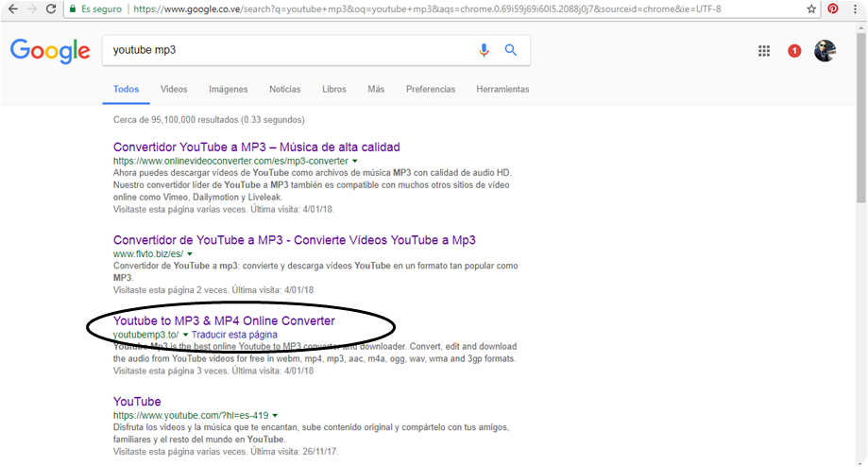Click the onlinevideoconverter.com green URL

pos(230,162)
